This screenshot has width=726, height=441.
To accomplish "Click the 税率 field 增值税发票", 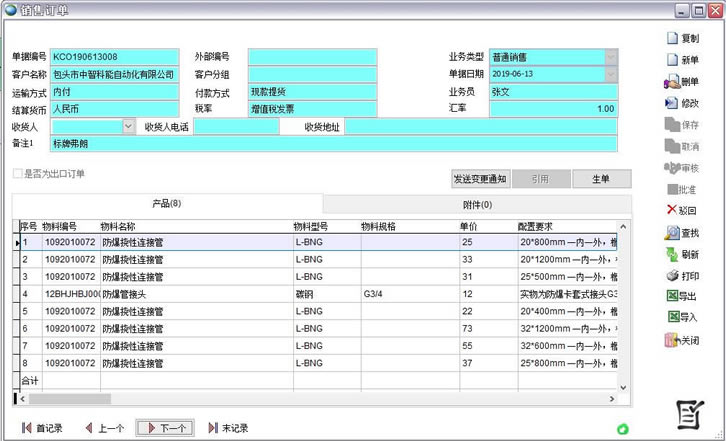I will [x=313, y=109].
